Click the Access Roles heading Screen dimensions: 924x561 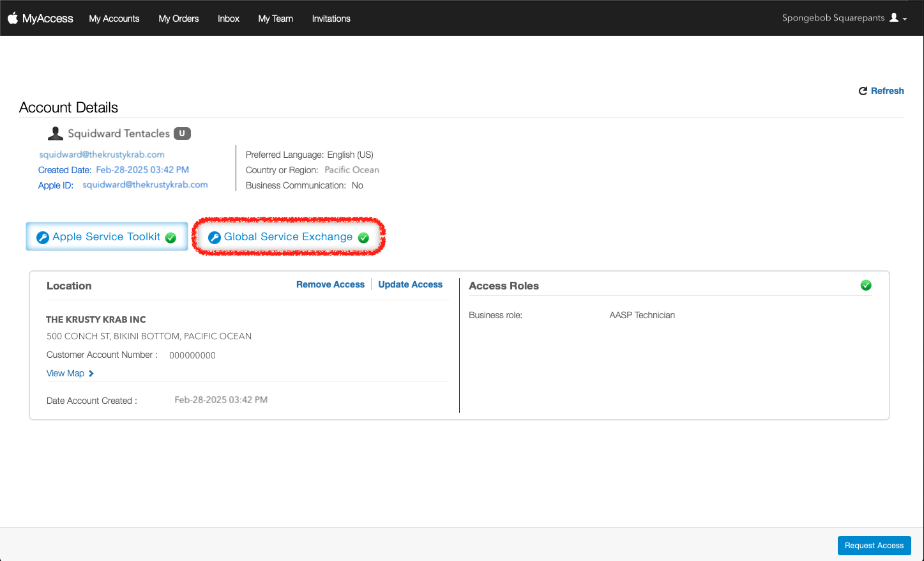point(504,286)
